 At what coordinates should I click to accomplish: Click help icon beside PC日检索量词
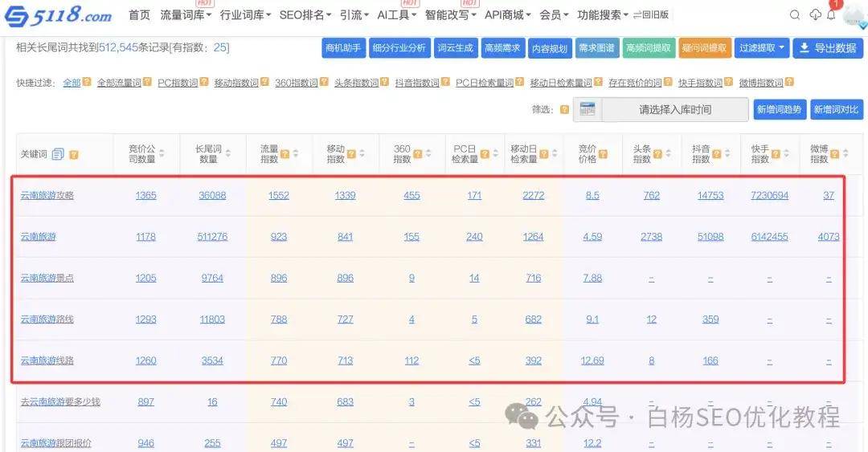(519, 82)
